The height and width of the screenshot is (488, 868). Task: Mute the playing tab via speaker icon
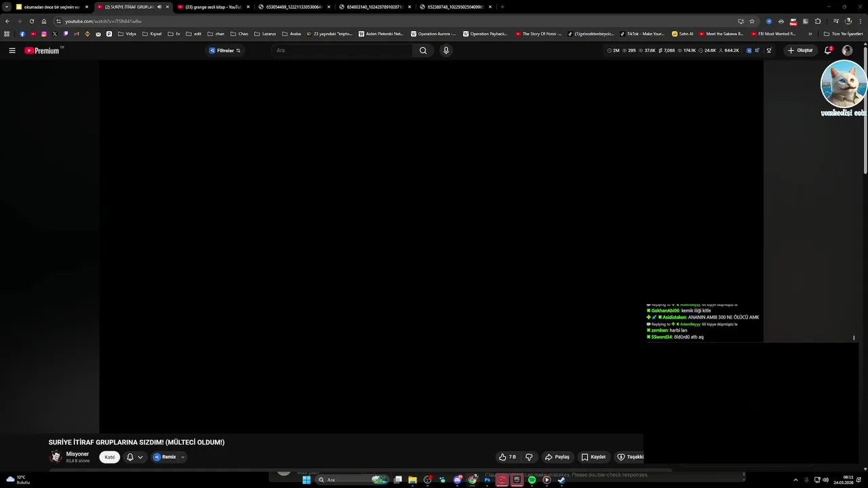pos(159,7)
